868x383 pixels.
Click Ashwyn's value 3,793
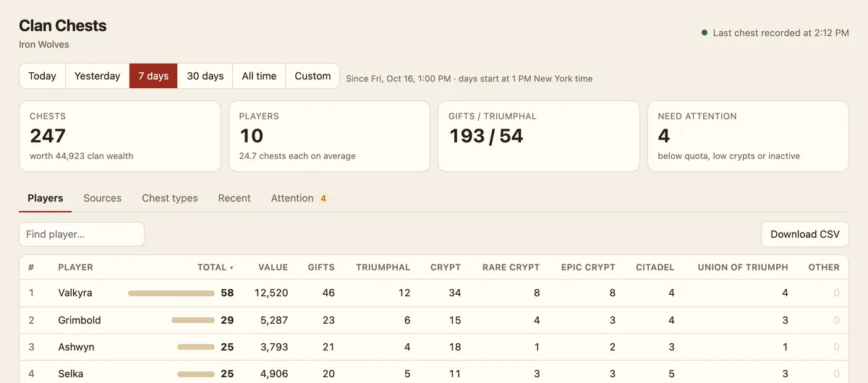tap(274, 347)
